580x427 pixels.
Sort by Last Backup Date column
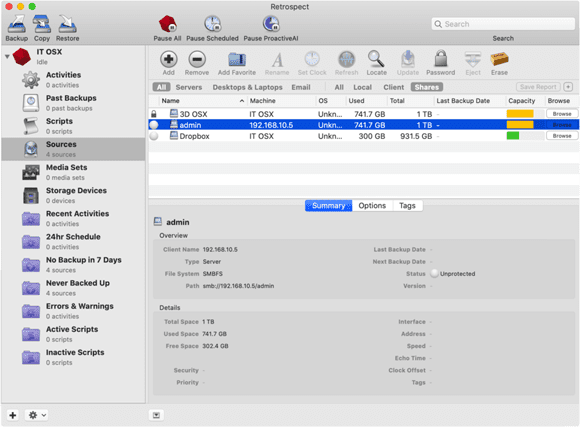tap(469, 101)
